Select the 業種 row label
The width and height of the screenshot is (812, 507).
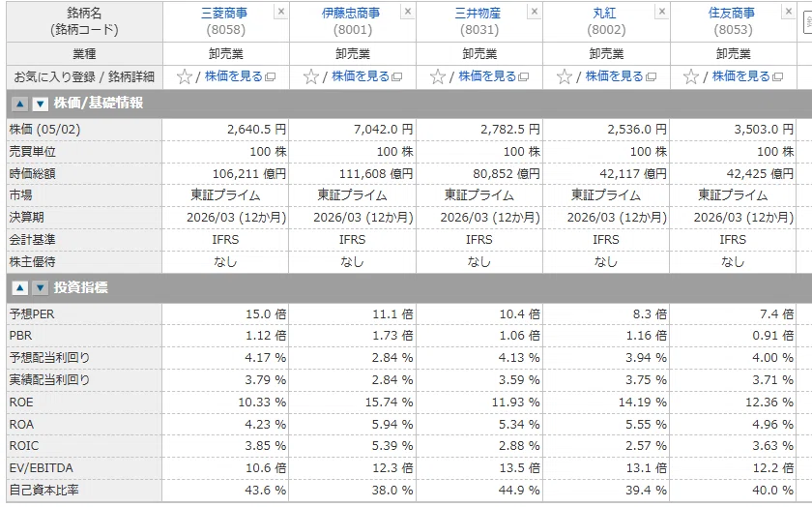[84, 54]
